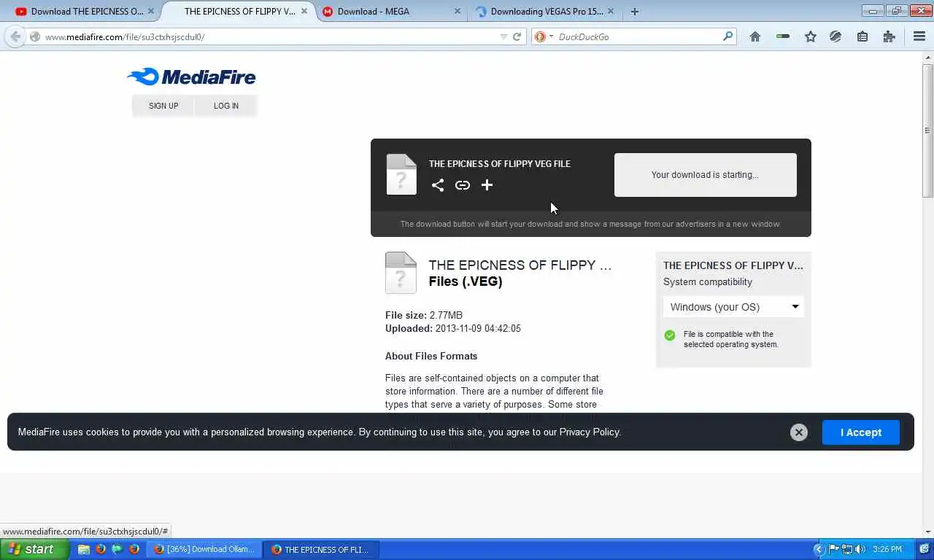Open the bookmarks list icon in toolbar
Screen dimensions: 934x560
(x=862, y=36)
